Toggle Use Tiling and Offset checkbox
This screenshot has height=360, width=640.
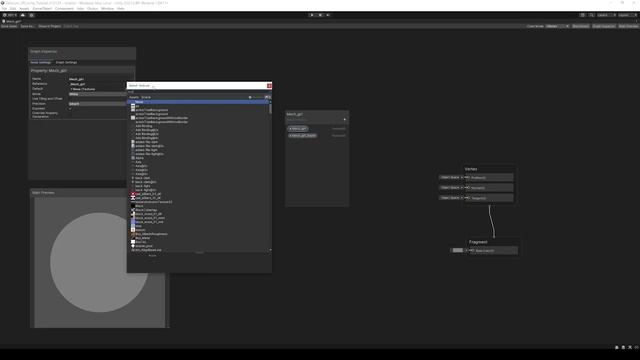(x=70, y=99)
